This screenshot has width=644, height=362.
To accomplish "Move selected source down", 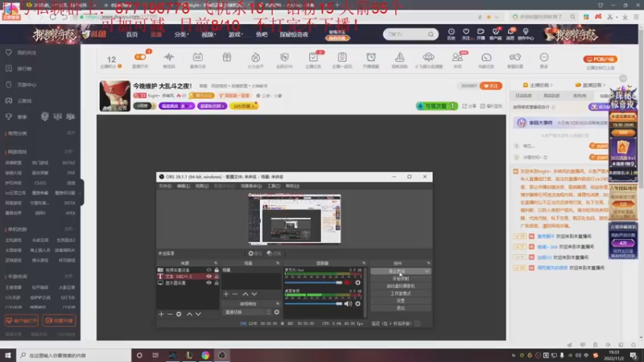I will [x=198, y=314].
